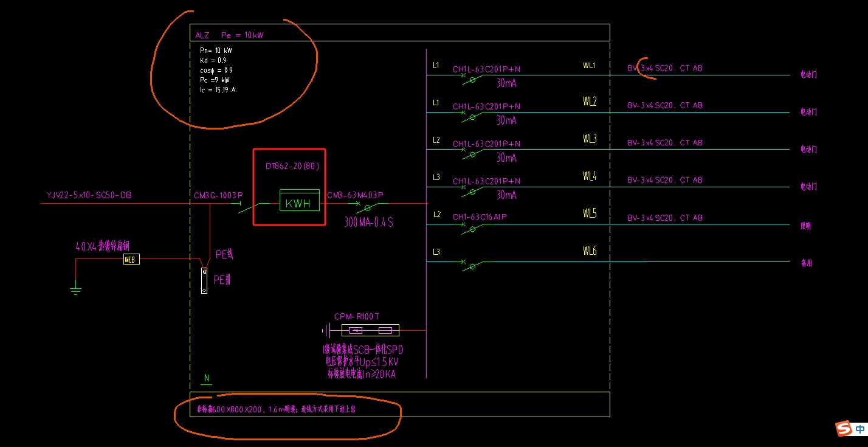
Task: Click the 备用 spare label on WL6 line
Action: click(x=806, y=263)
